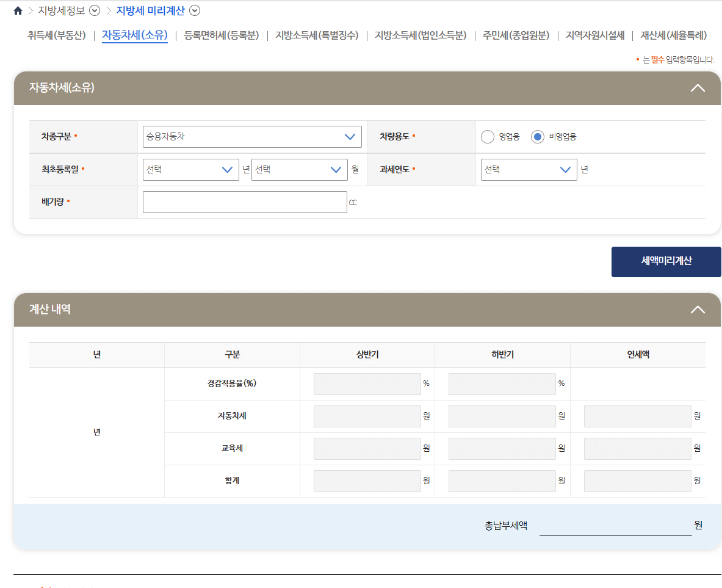
Task: Switch to 취득세(부동산) tab
Action: coord(57,35)
